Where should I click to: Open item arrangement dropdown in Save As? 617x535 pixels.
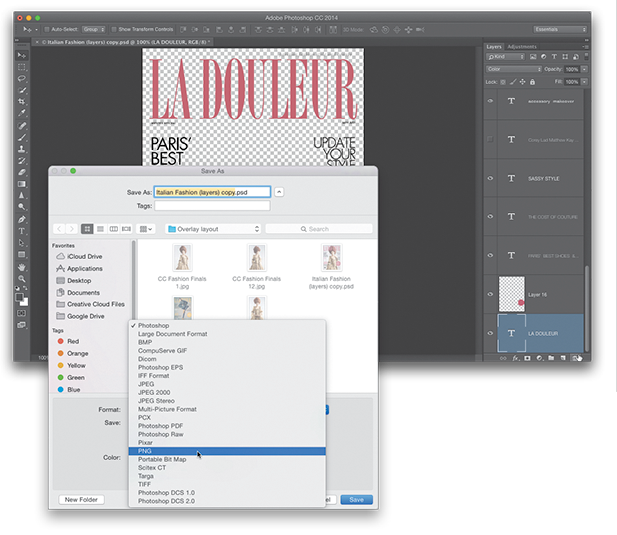click(146, 229)
